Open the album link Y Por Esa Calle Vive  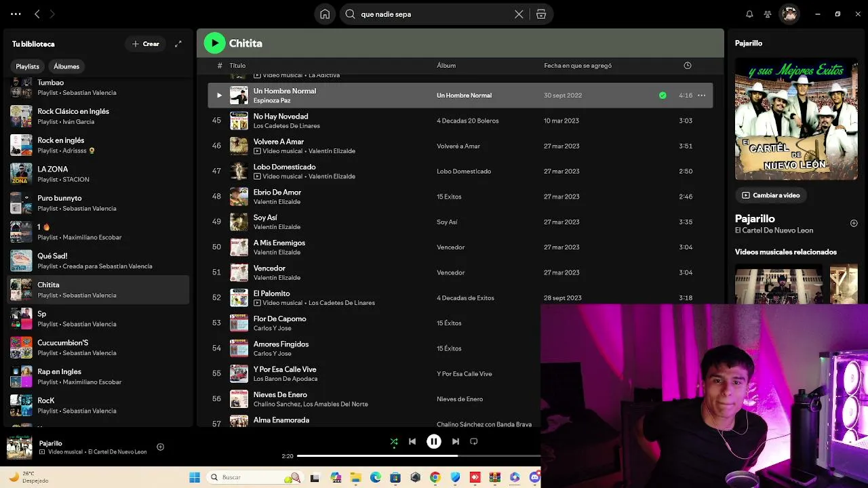[x=465, y=374]
